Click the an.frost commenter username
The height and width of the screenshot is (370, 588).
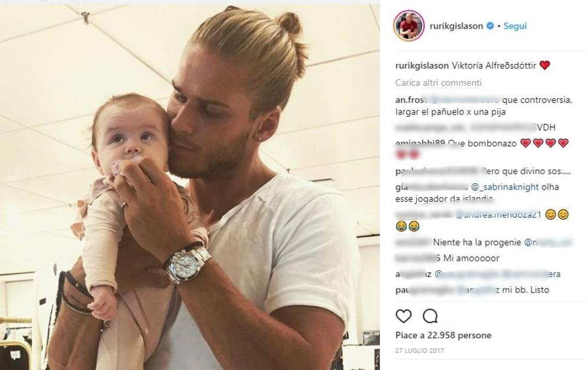click(412, 100)
